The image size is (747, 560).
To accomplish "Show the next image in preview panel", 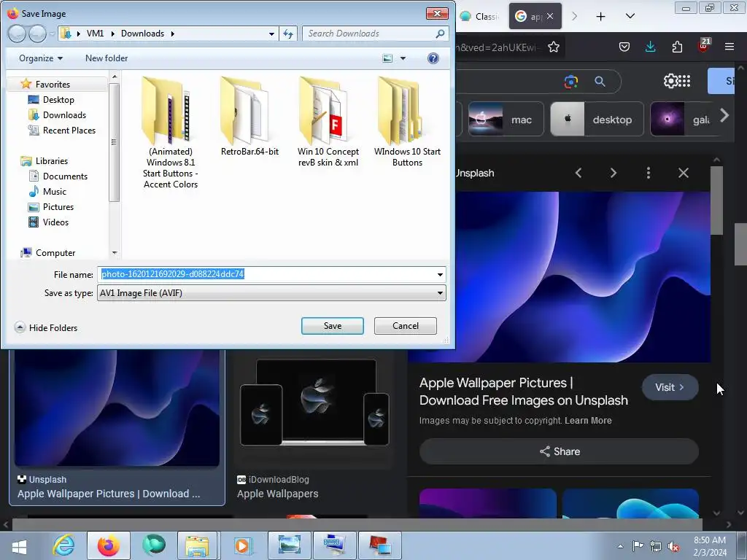I will 613,173.
